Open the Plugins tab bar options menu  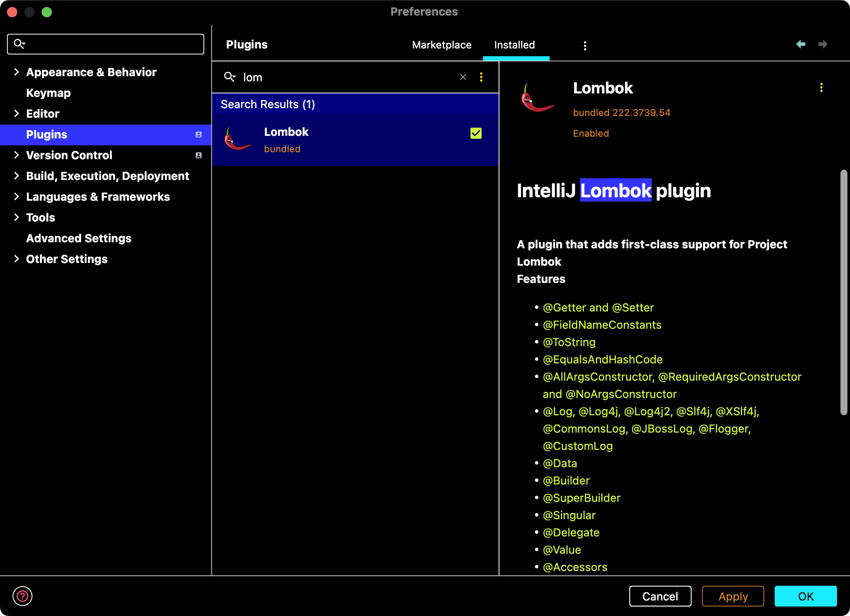point(585,45)
